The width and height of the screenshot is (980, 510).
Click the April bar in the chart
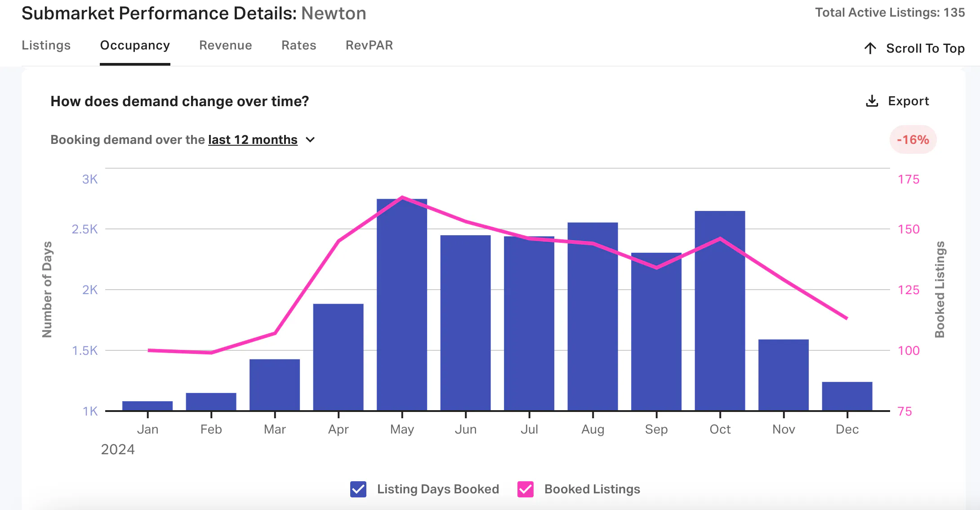coord(339,357)
